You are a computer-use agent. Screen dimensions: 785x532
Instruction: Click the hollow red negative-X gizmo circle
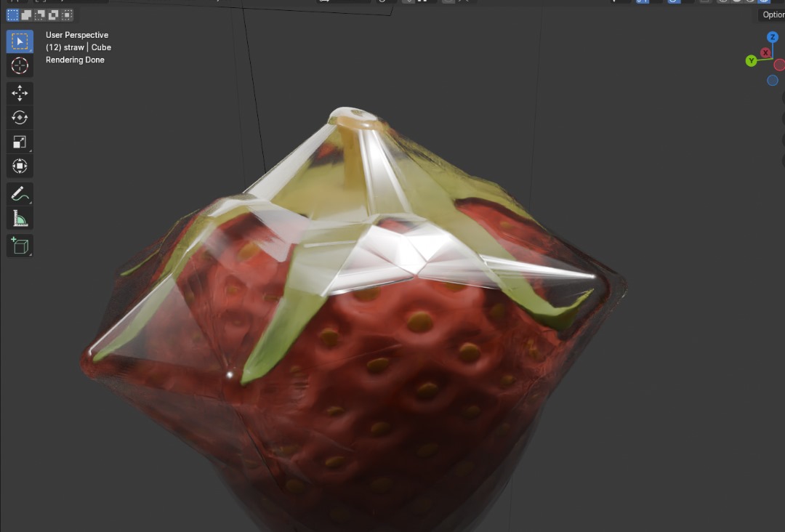coord(779,65)
